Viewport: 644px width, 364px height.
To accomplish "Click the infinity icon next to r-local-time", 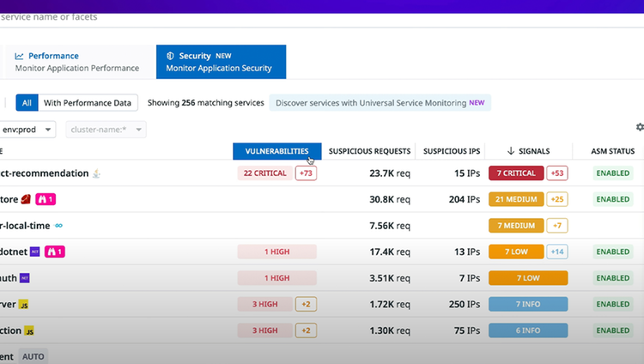I will pos(58,226).
